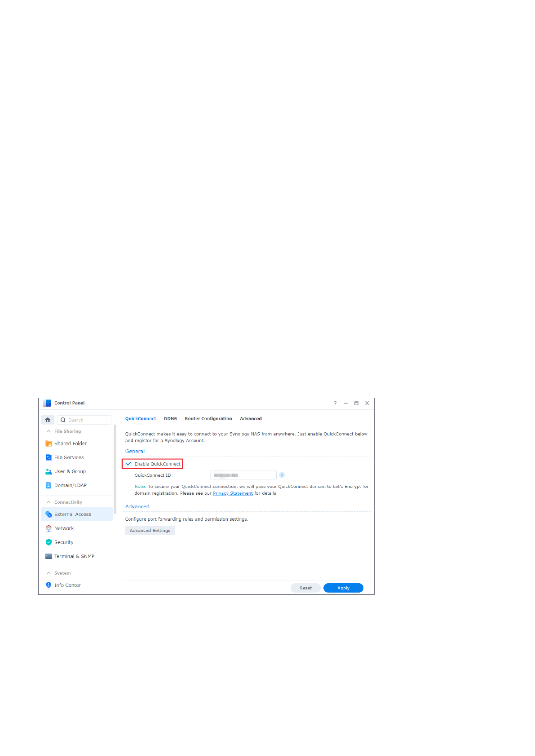This screenshot has width=535, height=756.
Task: Disable the Enable QuickConnect checkbox
Action: 129,464
